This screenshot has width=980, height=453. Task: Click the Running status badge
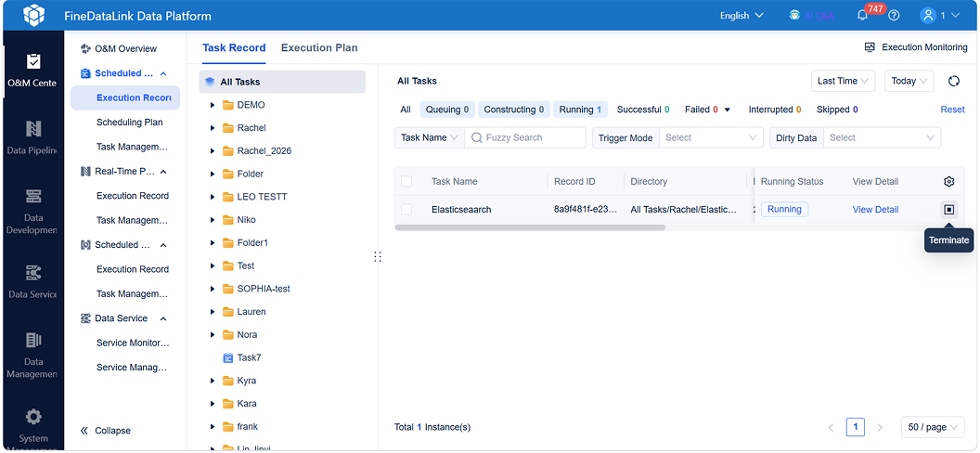pos(784,210)
